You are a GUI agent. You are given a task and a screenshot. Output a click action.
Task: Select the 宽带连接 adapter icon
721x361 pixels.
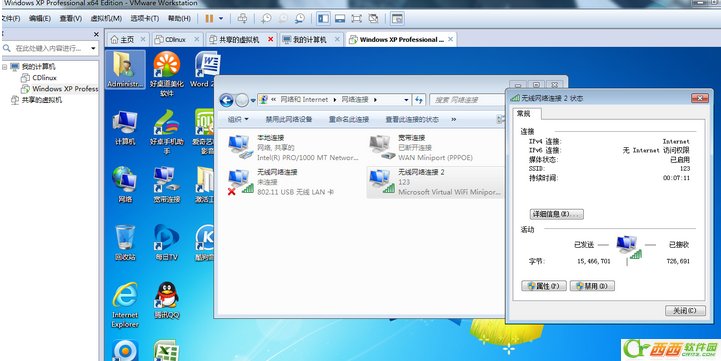tap(383, 148)
